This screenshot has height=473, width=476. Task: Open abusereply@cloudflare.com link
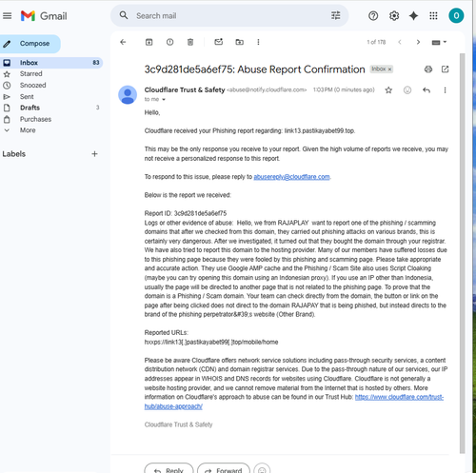point(291,177)
